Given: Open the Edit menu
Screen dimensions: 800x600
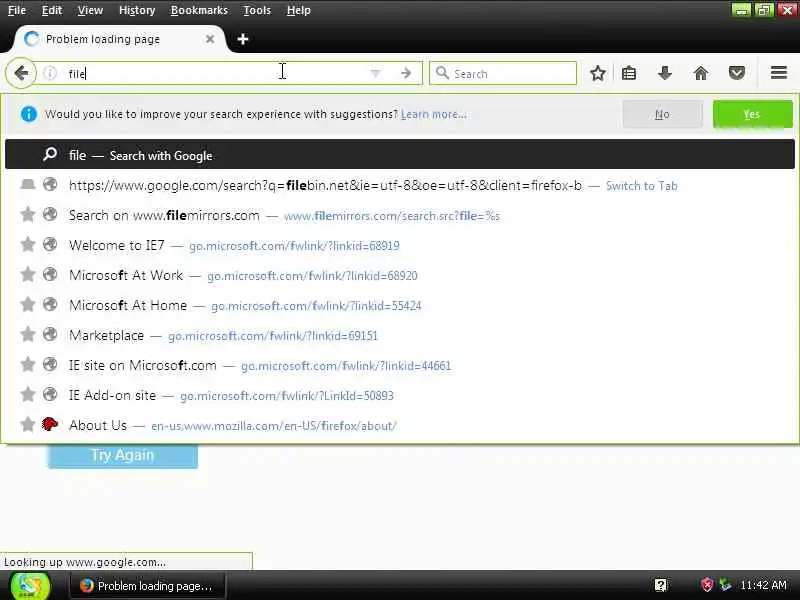Looking at the screenshot, I should click(52, 10).
